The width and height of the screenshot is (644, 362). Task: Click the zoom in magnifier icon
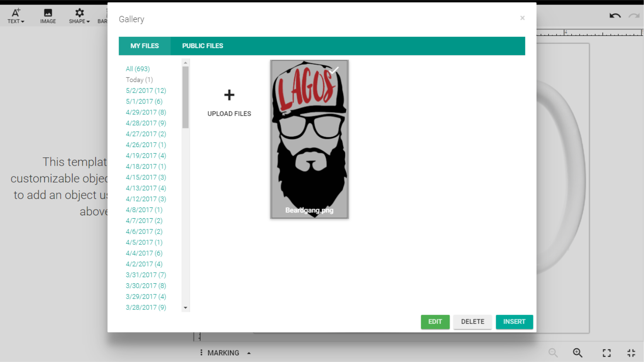pos(578,353)
